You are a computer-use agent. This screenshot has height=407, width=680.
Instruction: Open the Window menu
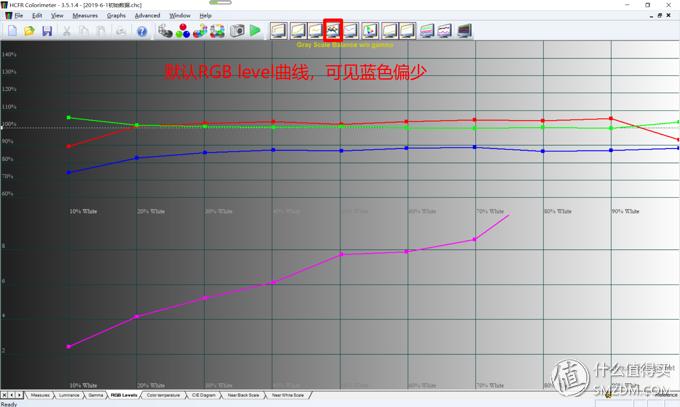[x=180, y=16]
